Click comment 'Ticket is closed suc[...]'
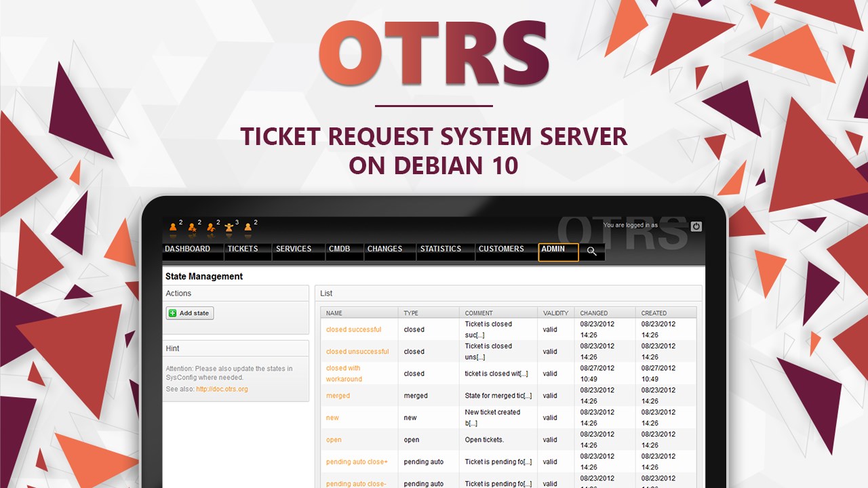 488,329
